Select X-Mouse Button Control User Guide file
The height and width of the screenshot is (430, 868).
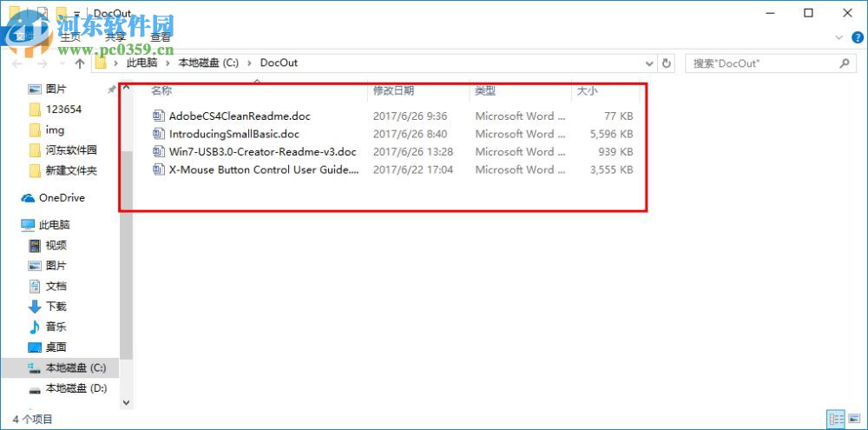(265, 169)
